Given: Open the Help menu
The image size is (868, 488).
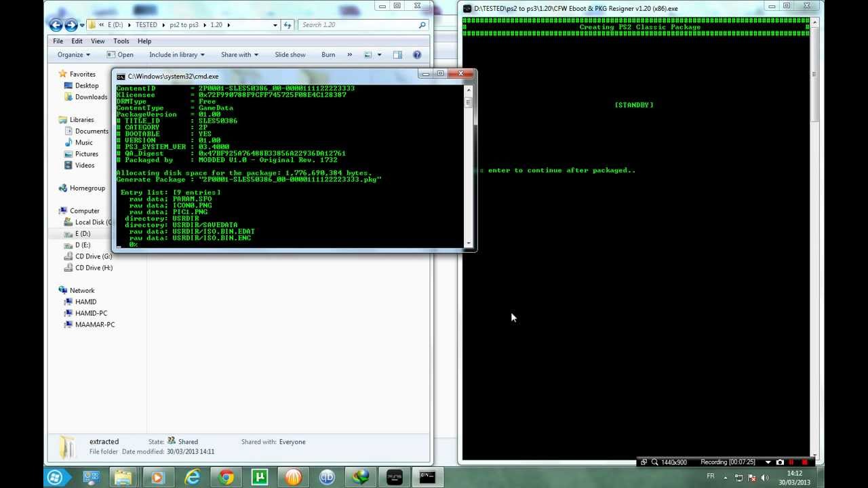Looking at the screenshot, I should tap(144, 41).
